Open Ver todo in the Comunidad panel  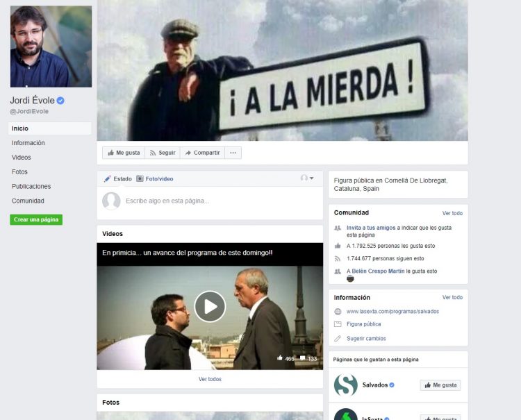click(x=452, y=213)
